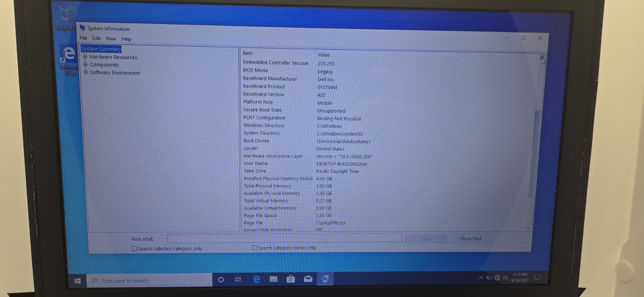Open the Edit menu
The image size is (644, 297).
pos(96,38)
